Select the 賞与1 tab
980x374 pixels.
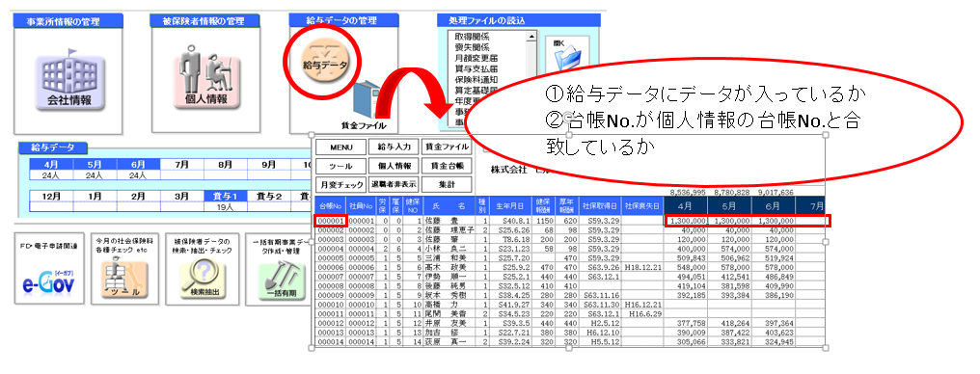tap(225, 196)
